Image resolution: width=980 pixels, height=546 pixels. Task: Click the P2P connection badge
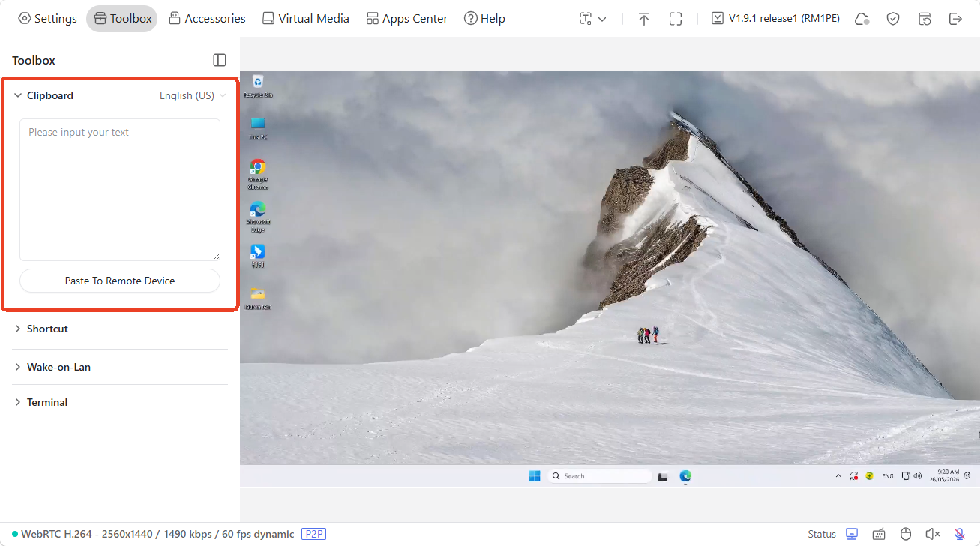[x=315, y=534]
